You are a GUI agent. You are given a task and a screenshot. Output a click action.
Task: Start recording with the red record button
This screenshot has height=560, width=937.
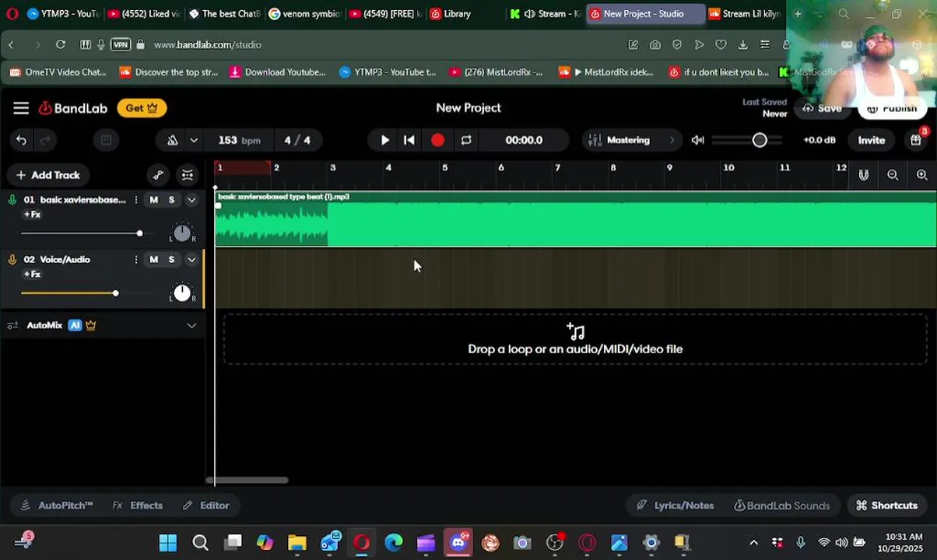(437, 140)
